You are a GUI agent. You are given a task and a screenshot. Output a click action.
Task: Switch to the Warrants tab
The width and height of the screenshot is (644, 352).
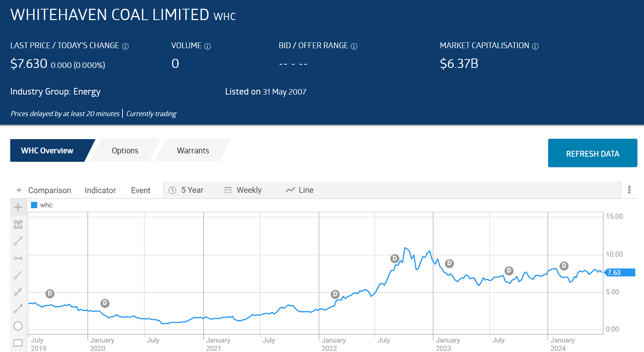click(193, 150)
